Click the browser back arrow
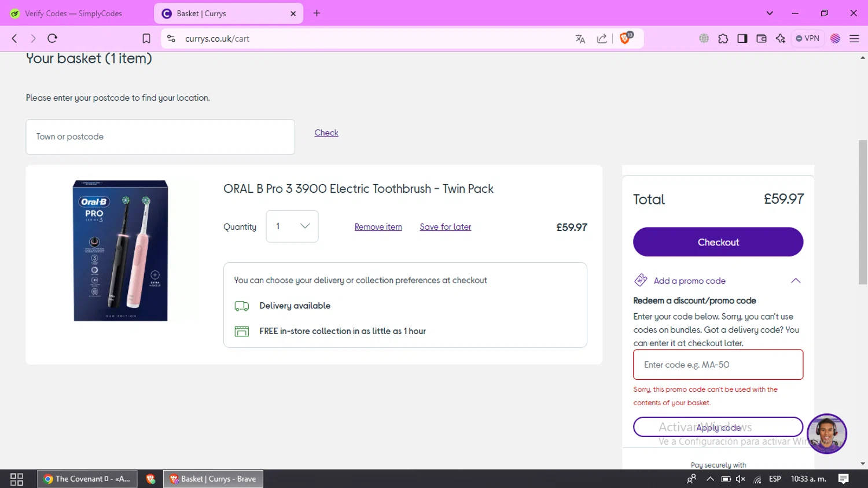This screenshot has width=868, height=488. click(x=14, y=38)
